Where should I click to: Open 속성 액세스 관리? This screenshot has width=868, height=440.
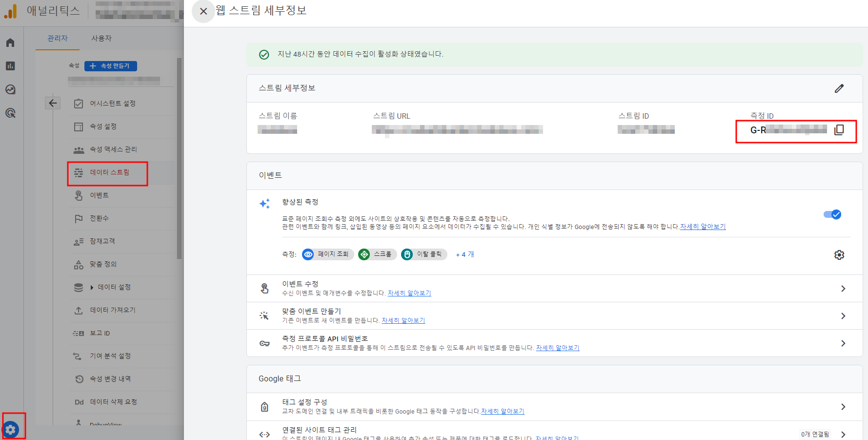(x=122, y=149)
